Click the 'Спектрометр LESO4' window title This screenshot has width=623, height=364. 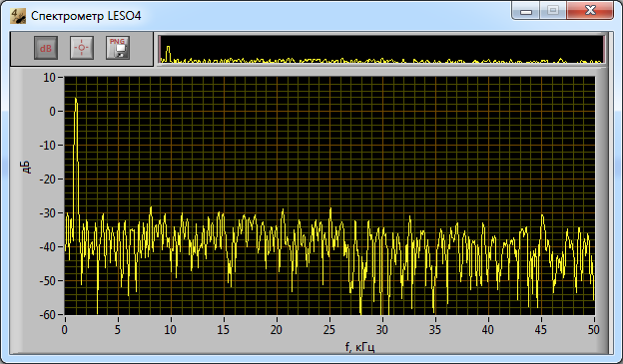(x=86, y=16)
